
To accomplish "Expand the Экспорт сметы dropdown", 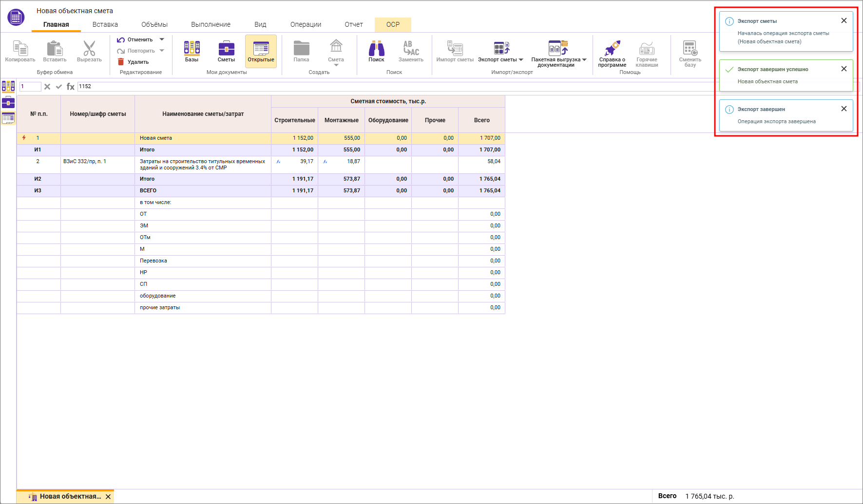I will point(521,60).
